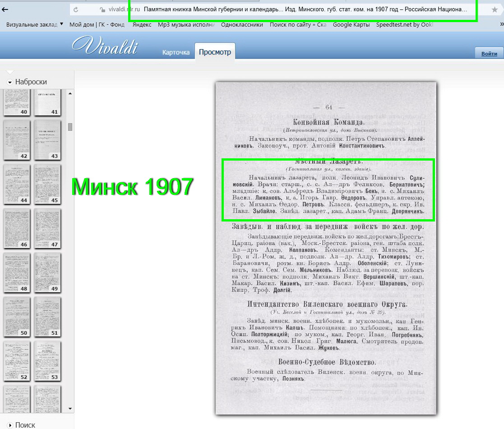
Task: Select page thumbnail 52
Action: pos(17,361)
